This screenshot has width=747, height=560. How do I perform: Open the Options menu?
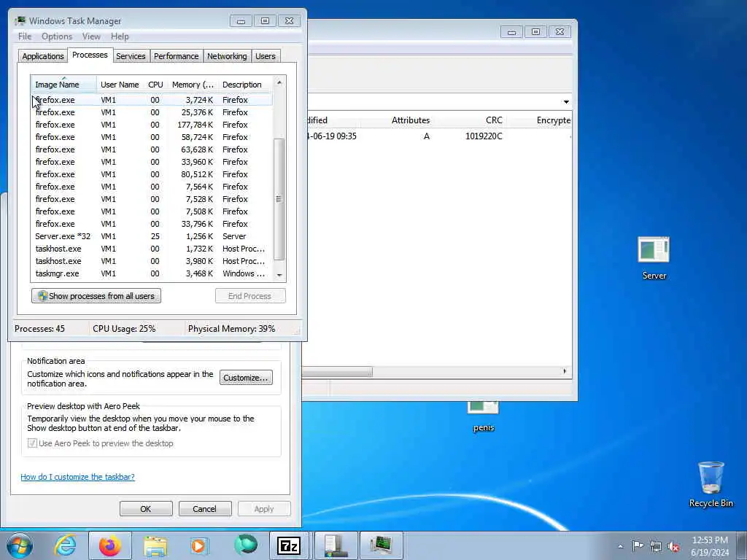pos(57,36)
